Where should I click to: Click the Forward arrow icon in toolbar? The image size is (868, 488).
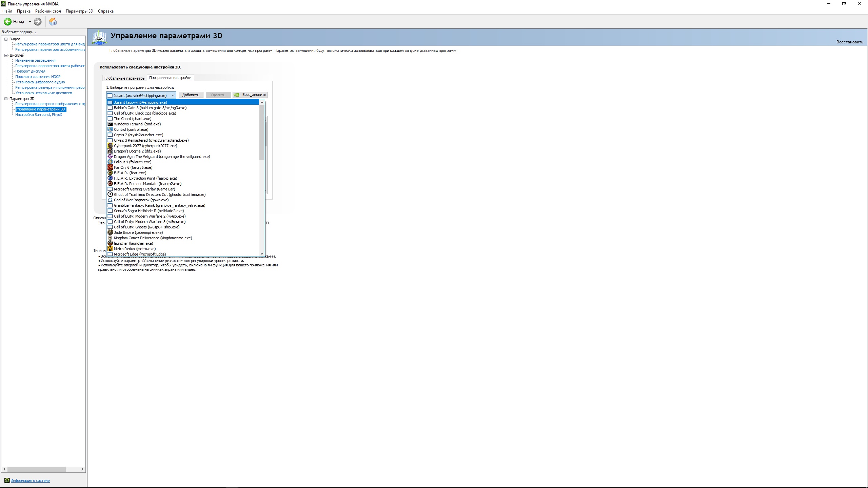point(38,22)
